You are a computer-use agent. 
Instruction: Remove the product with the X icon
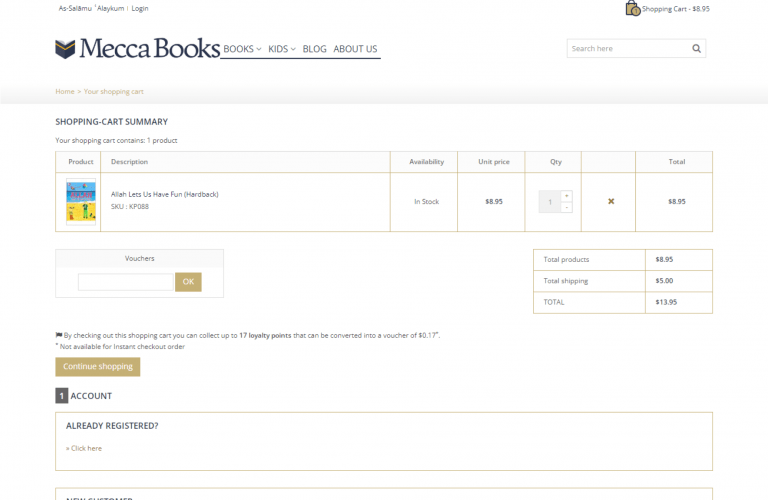click(x=611, y=201)
